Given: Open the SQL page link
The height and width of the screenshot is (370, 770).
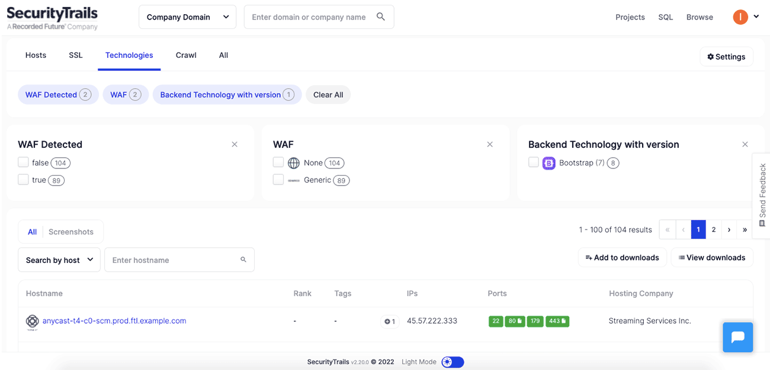Looking at the screenshot, I should click(665, 17).
